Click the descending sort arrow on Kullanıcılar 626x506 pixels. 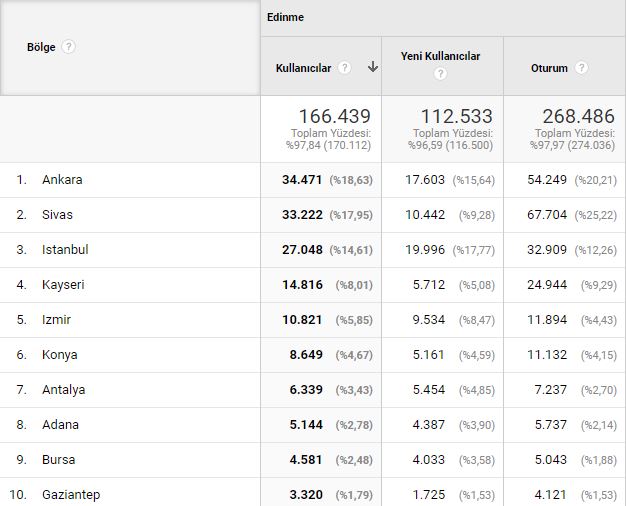coord(372,67)
